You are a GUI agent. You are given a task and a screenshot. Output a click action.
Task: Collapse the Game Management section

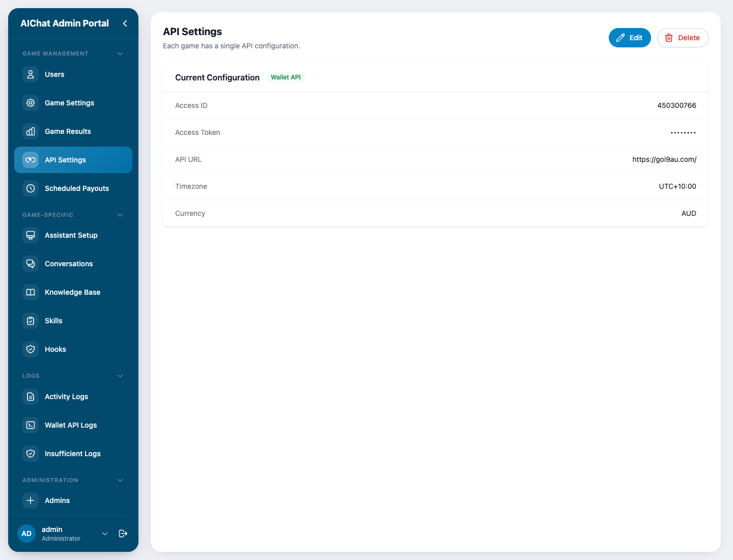click(120, 53)
